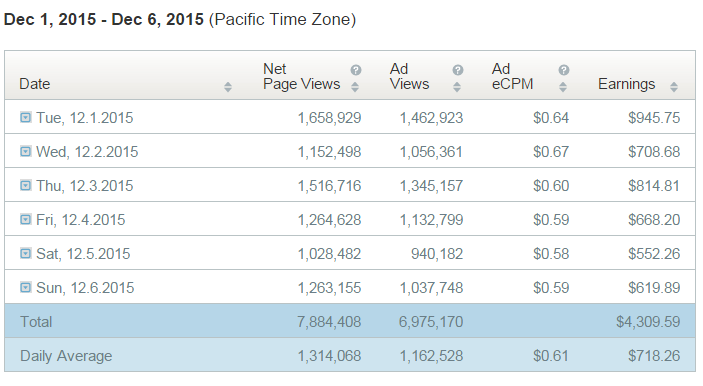
Task: Expand the Thu, 12.3.2015 row
Action: [x=26, y=185]
